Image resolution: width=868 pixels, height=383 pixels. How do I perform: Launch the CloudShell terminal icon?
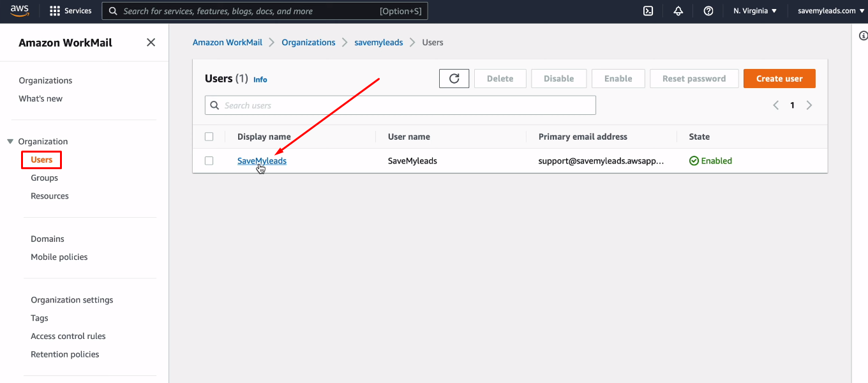(648, 11)
